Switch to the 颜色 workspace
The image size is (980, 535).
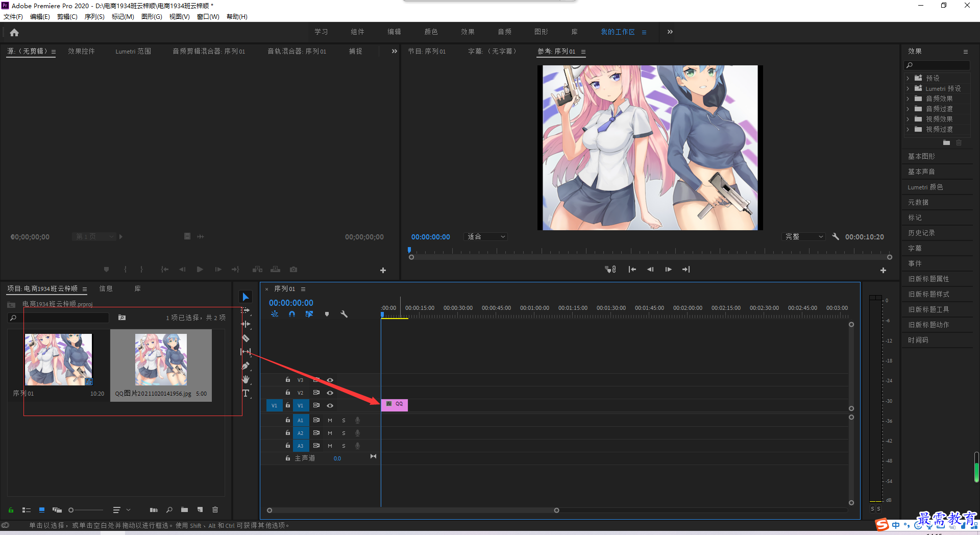point(431,32)
